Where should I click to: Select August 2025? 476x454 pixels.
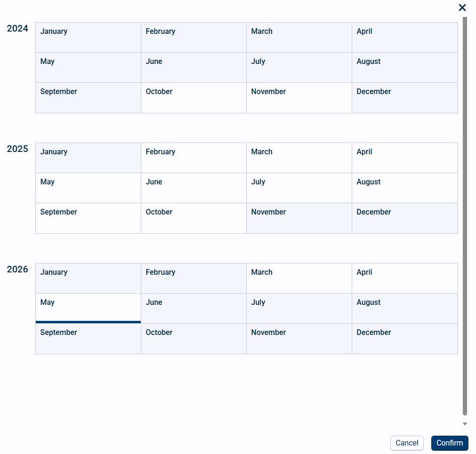pyautogui.click(x=404, y=188)
